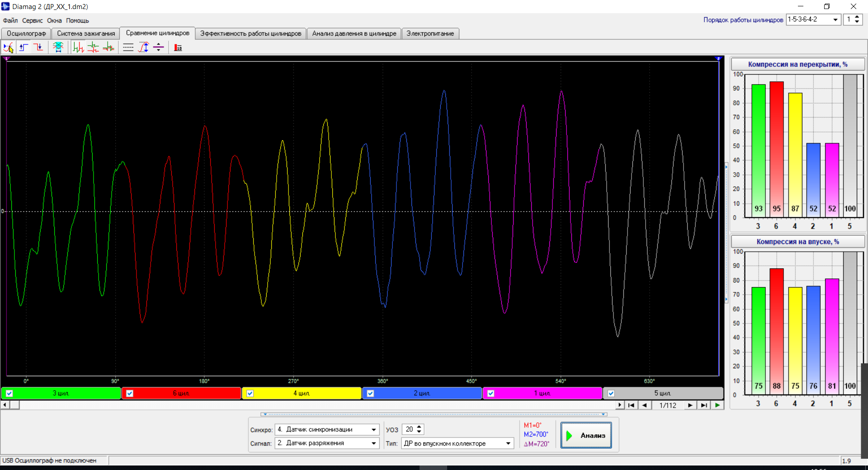Toggle the 6 цил. checkbox

tap(130, 393)
